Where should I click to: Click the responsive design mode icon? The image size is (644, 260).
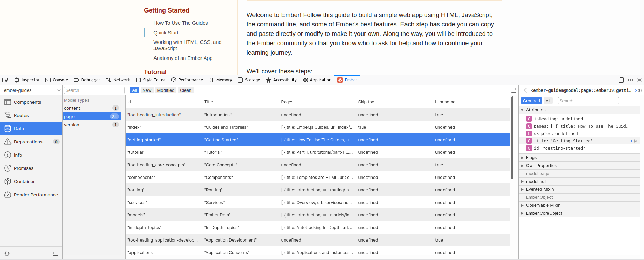coord(621,80)
